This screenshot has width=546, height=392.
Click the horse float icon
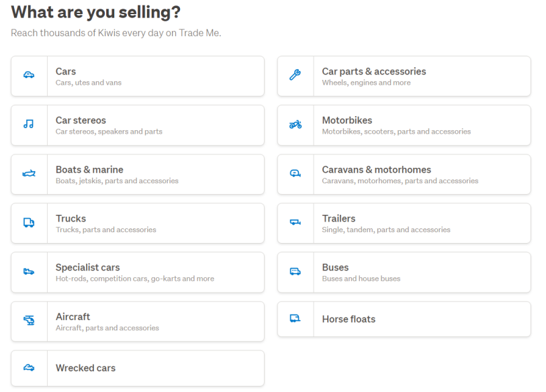(x=295, y=319)
